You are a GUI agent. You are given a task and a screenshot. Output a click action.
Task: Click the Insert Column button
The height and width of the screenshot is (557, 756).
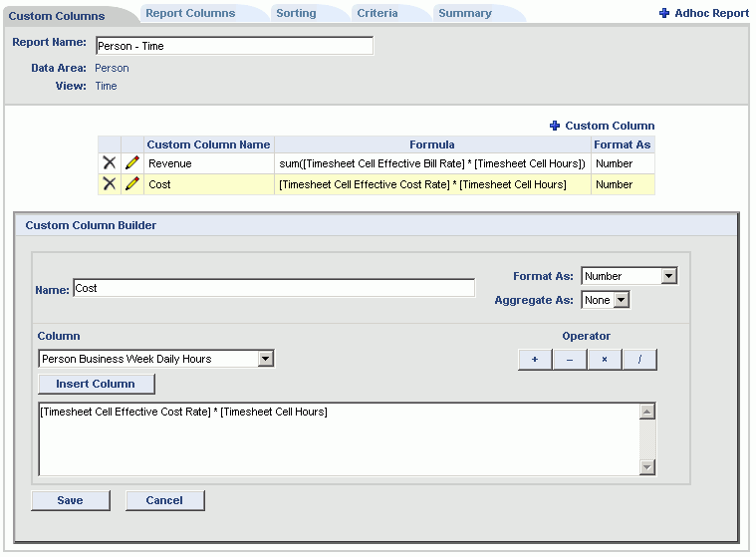tap(96, 384)
